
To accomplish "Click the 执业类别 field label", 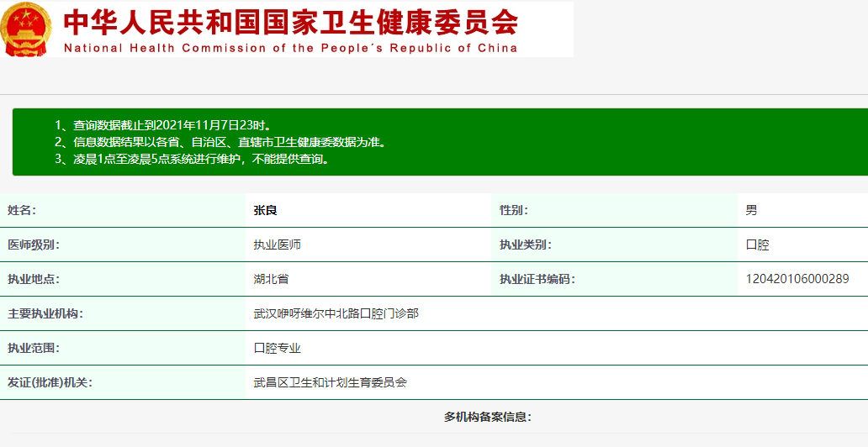I will 526,245.
